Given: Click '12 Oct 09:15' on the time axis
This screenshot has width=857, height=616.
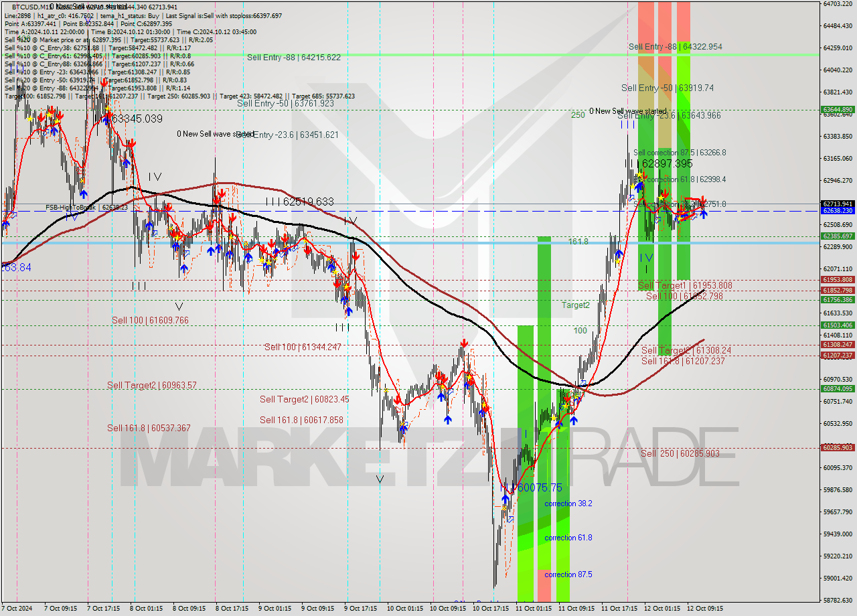Looking at the screenshot, I should pos(706,609).
